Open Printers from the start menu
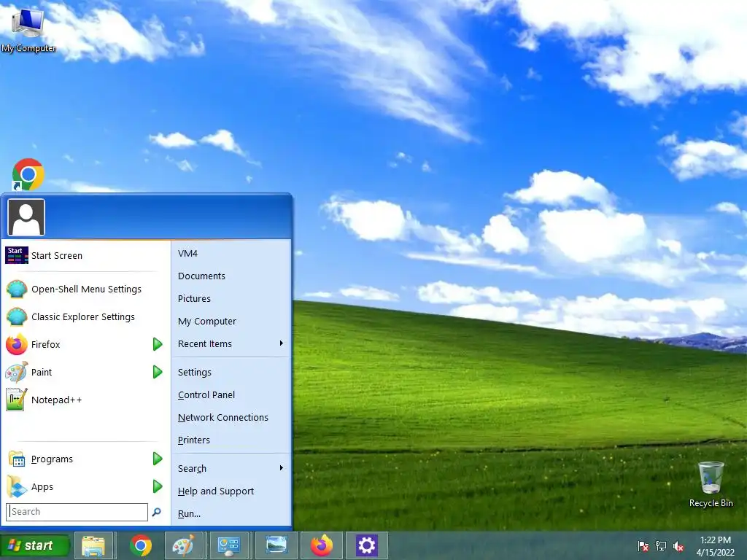The width and height of the screenshot is (747, 560). point(193,440)
